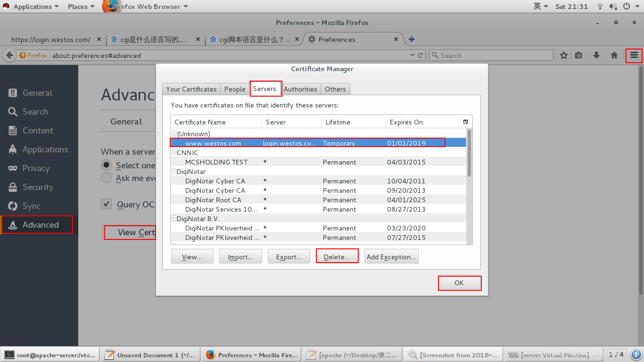Image resolution: width=644 pixels, height=362 pixels.
Task: Click the Export... button
Action: click(289, 257)
